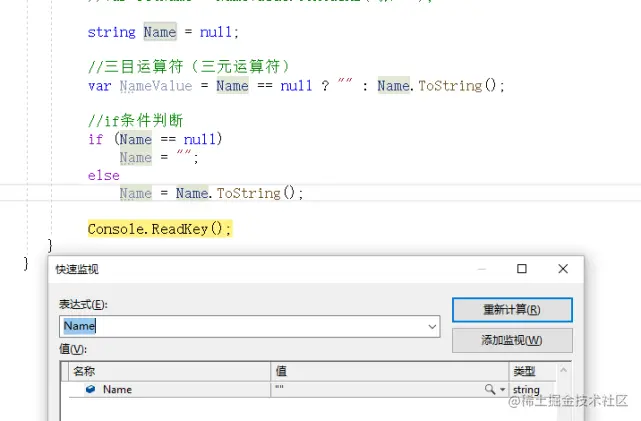Click the blue variable icon beside Name

click(90, 389)
